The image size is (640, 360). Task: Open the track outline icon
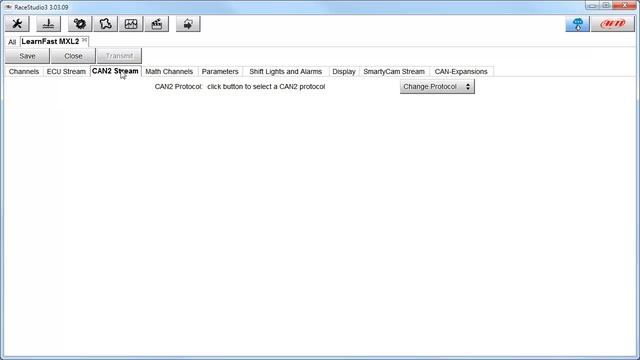106,24
